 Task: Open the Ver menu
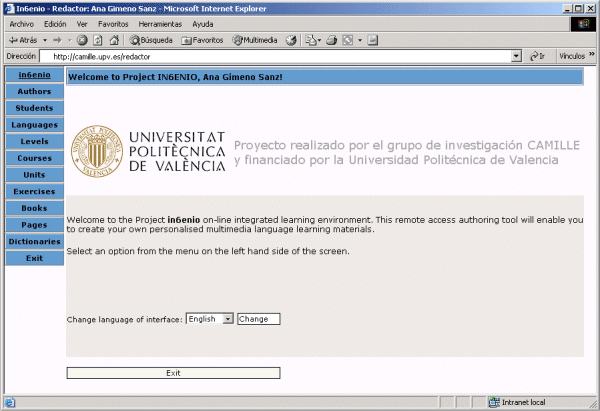(82, 24)
